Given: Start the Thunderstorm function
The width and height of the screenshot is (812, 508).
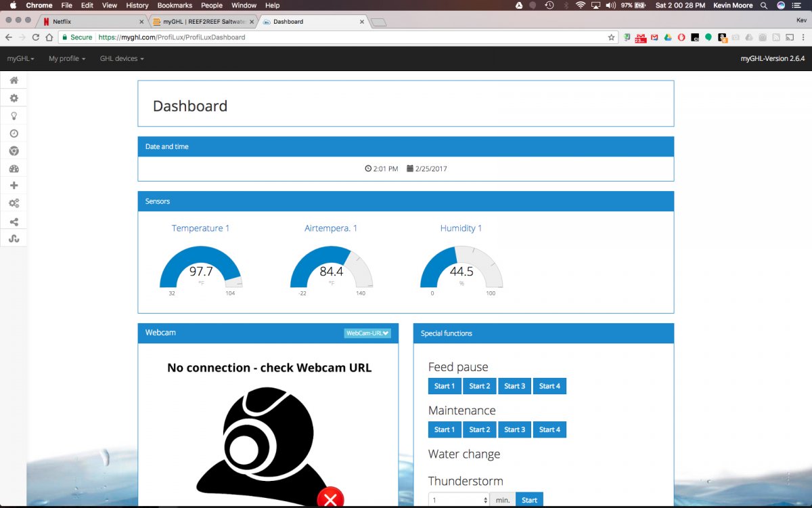Looking at the screenshot, I should coord(529,500).
